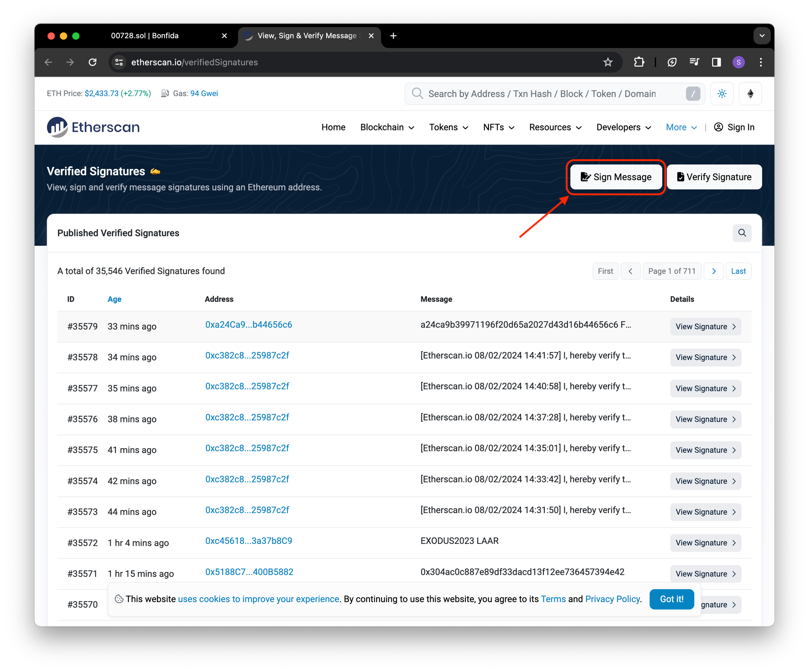Open search in Published Verified Signatures
This screenshot has height=672, width=809.
(742, 233)
